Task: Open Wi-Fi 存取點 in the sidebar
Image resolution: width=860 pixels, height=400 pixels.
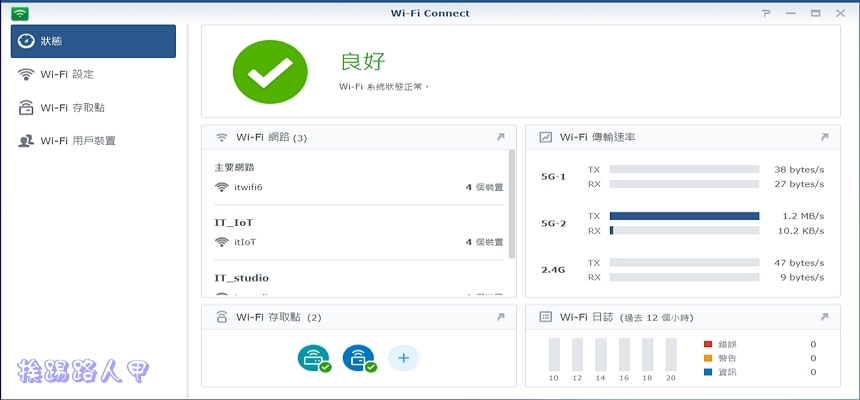Action: pos(72,107)
